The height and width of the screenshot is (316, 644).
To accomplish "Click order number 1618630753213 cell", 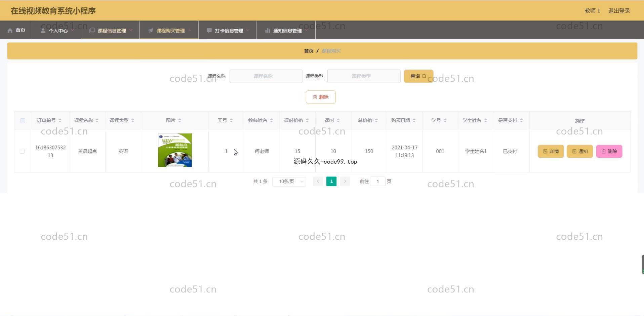I will [50, 151].
